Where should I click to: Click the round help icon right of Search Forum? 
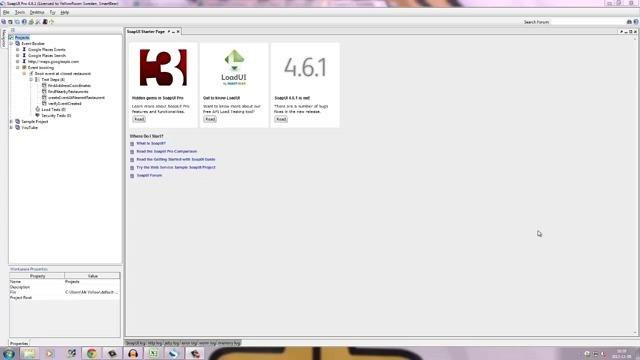pos(636,22)
